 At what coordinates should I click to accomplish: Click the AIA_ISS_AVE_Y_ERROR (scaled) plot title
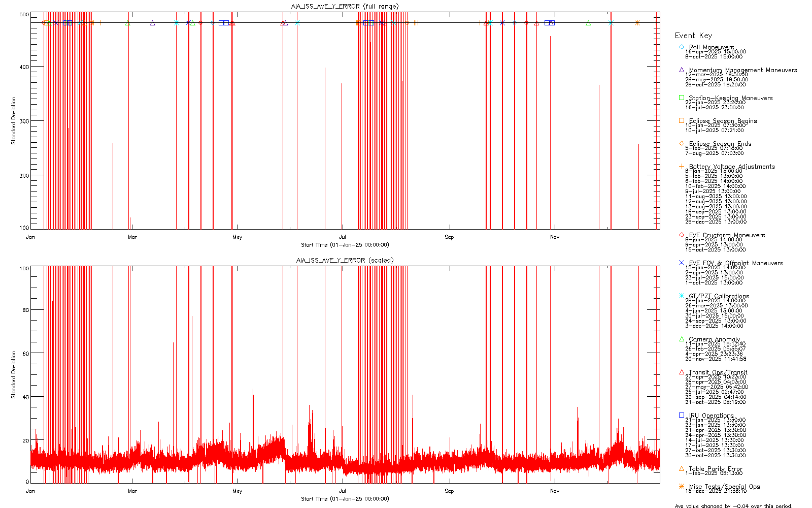pos(345,261)
